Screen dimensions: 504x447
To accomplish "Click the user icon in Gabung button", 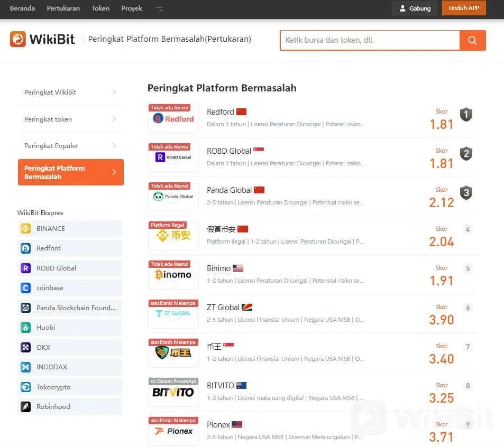I will pyautogui.click(x=402, y=8).
